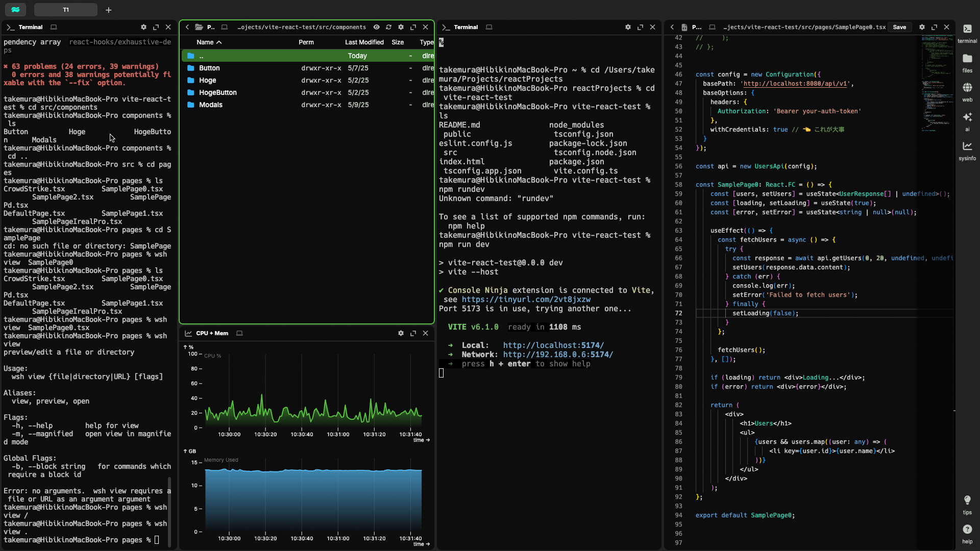Switch to the T1 workspace tab
This screenshot has width=980, height=551.
(66, 10)
